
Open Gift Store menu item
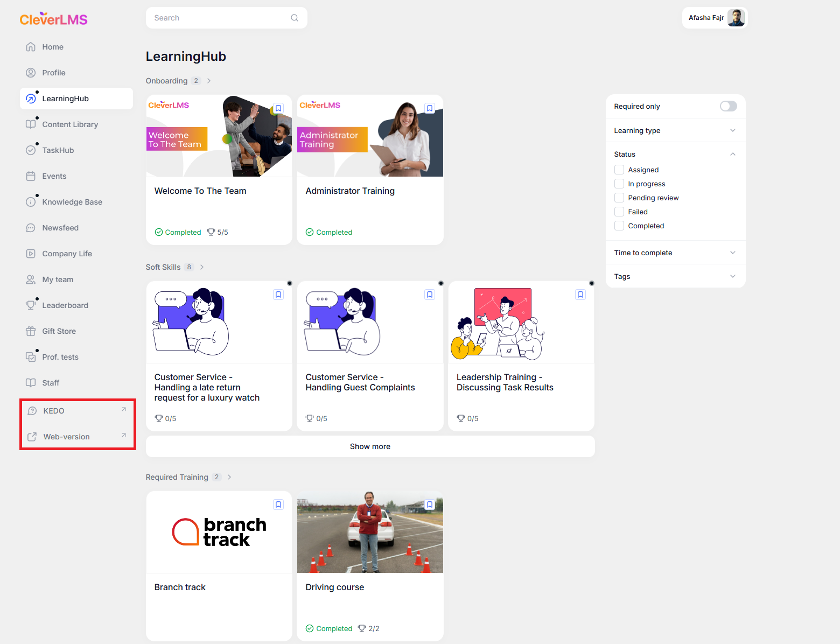coord(76,331)
